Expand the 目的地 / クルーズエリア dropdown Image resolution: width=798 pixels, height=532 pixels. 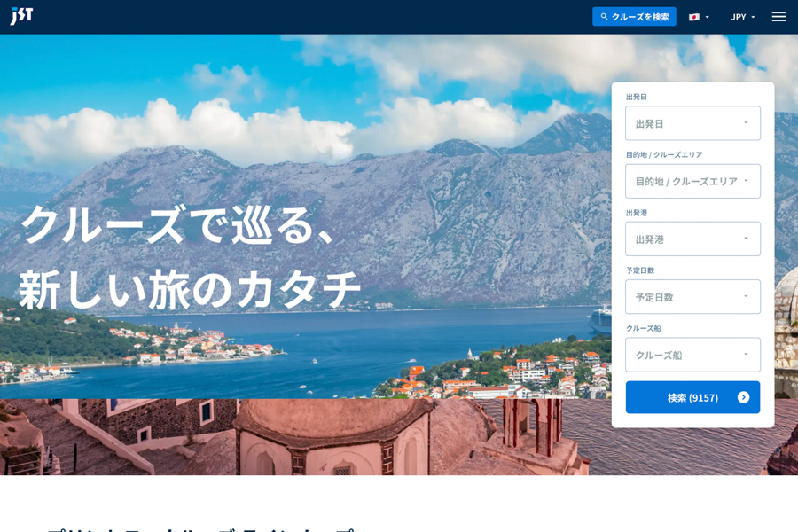pyautogui.click(x=692, y=181)
